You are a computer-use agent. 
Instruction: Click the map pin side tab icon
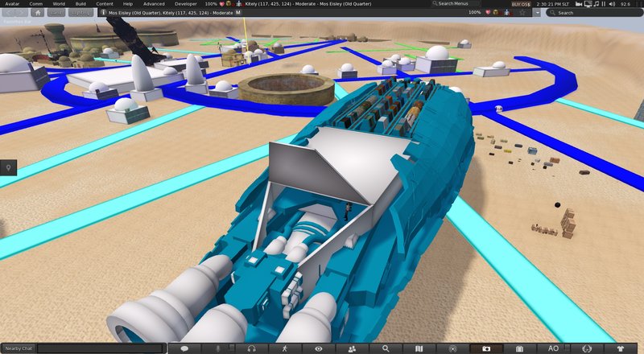pyautogui.click(x=8, y=167)
